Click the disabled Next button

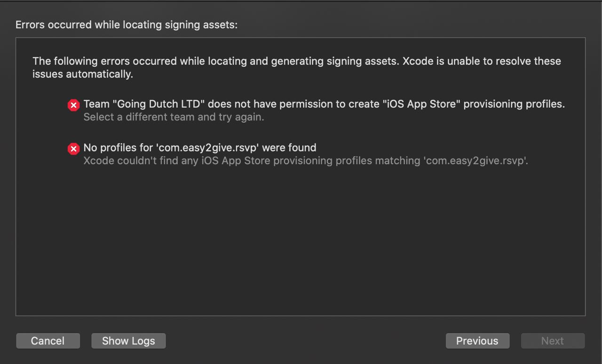point(553,341)
